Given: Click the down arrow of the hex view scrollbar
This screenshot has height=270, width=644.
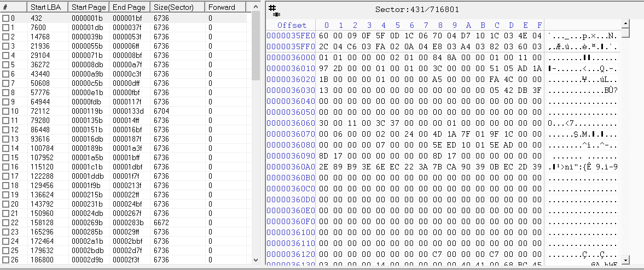Looking at the screenshot, I should [x=625, y=260].
